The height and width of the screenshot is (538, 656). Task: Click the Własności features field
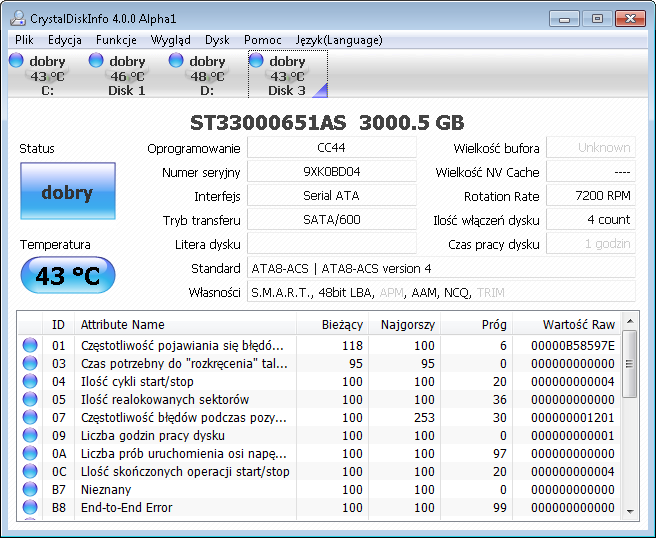441,292
